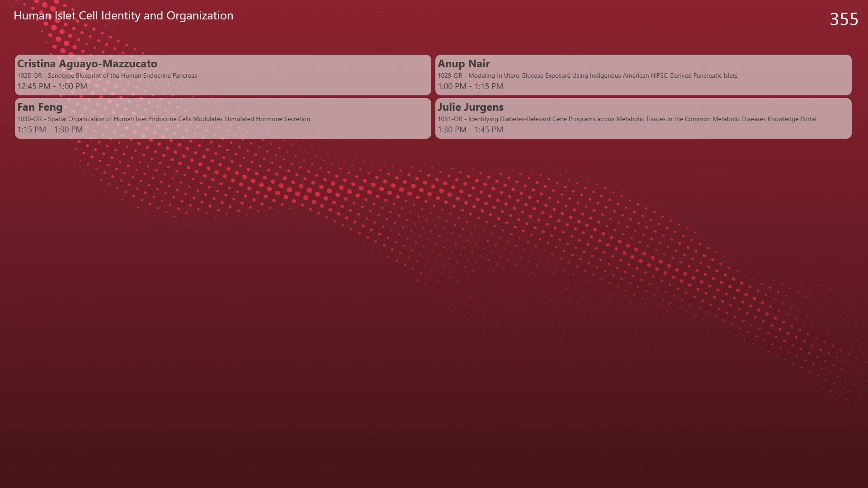Open Anup Nair speaker card
The image size is (868, 488).
coord(643,75)
